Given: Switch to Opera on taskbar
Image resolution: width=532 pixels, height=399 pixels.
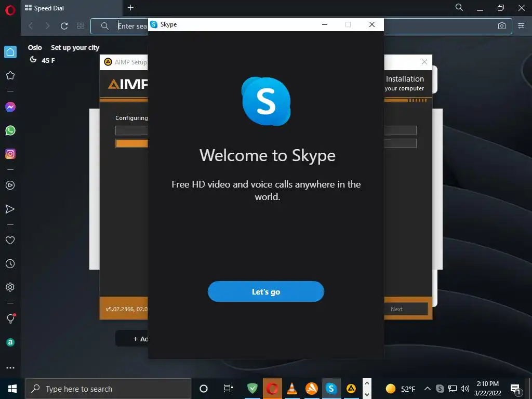Looking at the screenshot, I should pos(272,389).
